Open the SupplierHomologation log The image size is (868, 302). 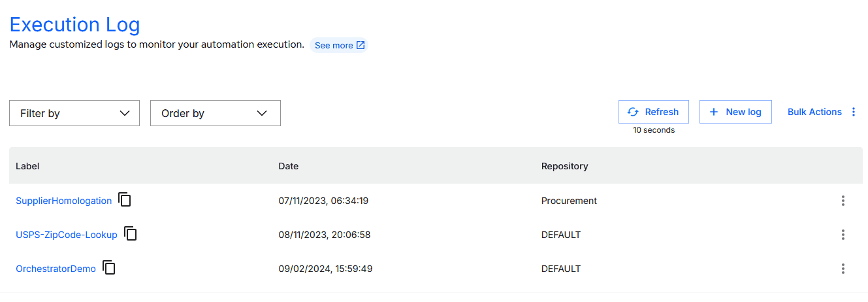[x=63, y=201]
